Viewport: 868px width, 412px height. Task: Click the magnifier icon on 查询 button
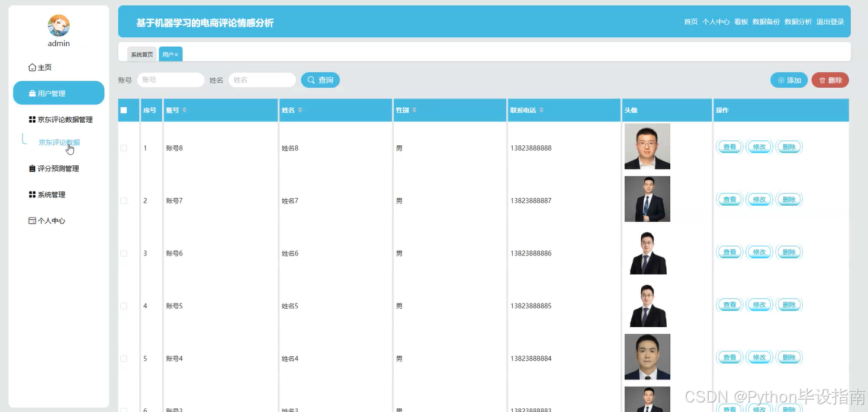310,80
